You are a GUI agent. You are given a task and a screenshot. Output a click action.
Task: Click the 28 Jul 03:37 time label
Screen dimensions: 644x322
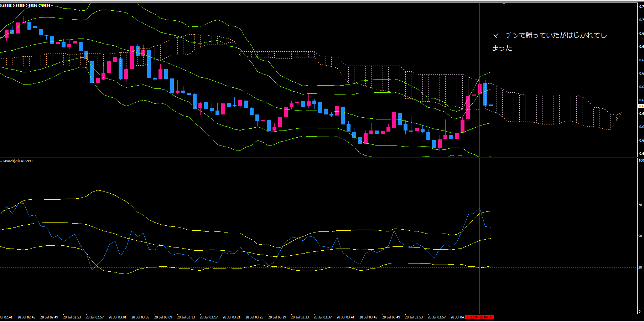point(323,317)
